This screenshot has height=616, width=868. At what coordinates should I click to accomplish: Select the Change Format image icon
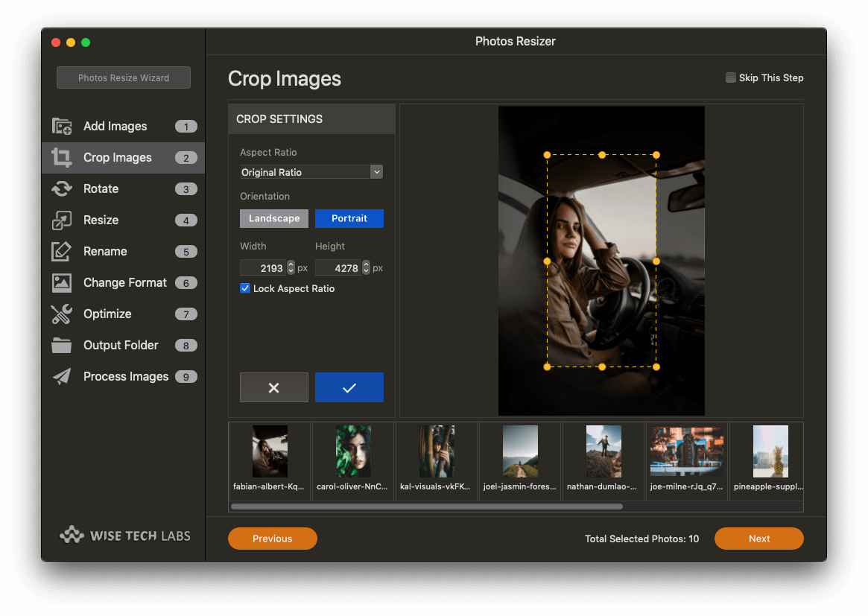[61, 283]
